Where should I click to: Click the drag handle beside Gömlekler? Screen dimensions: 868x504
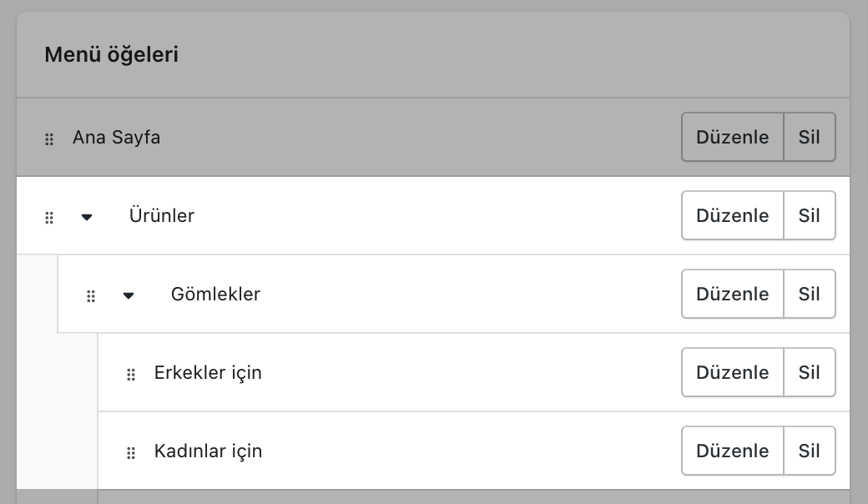pos(91,296)
